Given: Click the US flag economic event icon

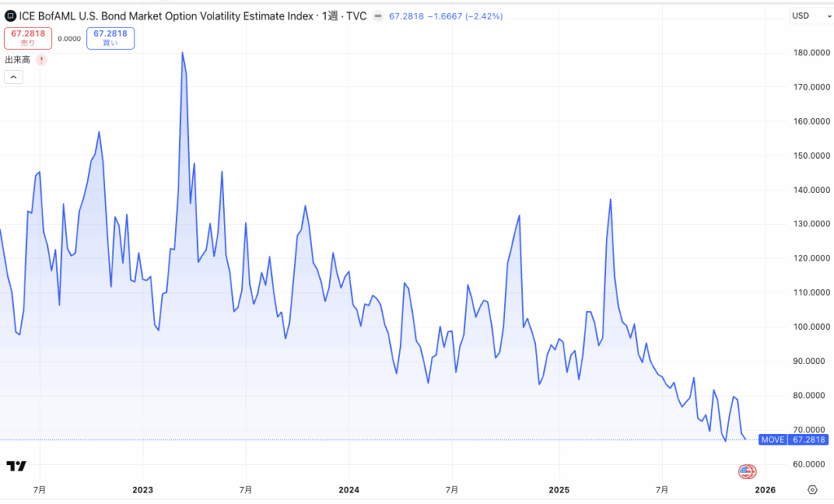Looking at the screenshot, I should point(746,471).
